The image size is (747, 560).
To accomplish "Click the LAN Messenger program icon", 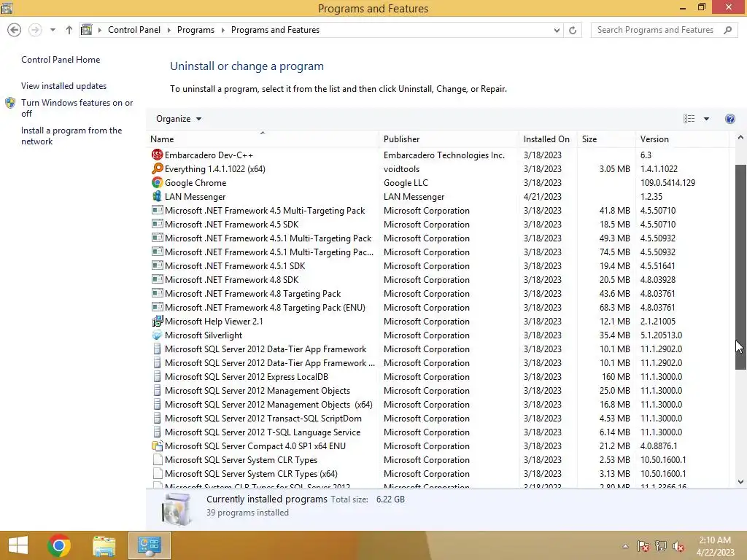I will pos(158,196).
